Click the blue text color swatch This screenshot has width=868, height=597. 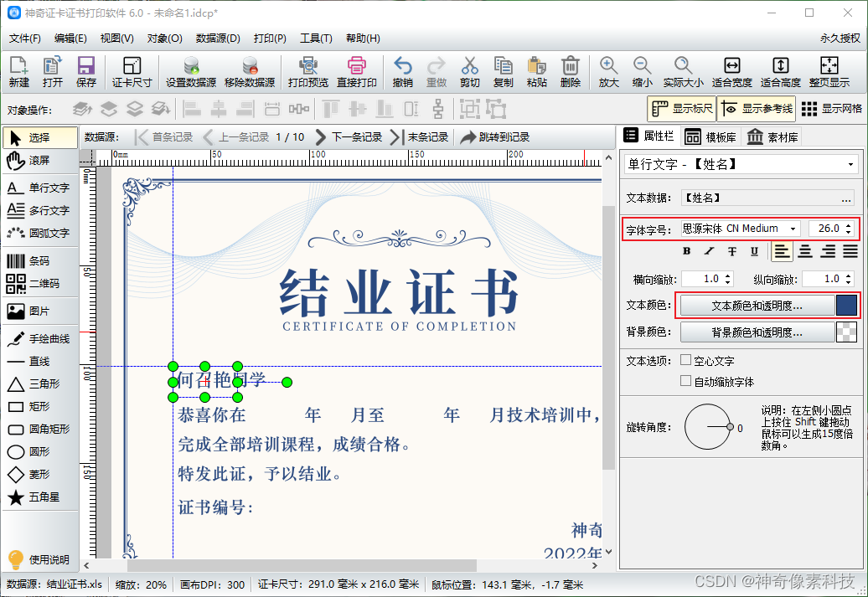(x=846, y=306)
